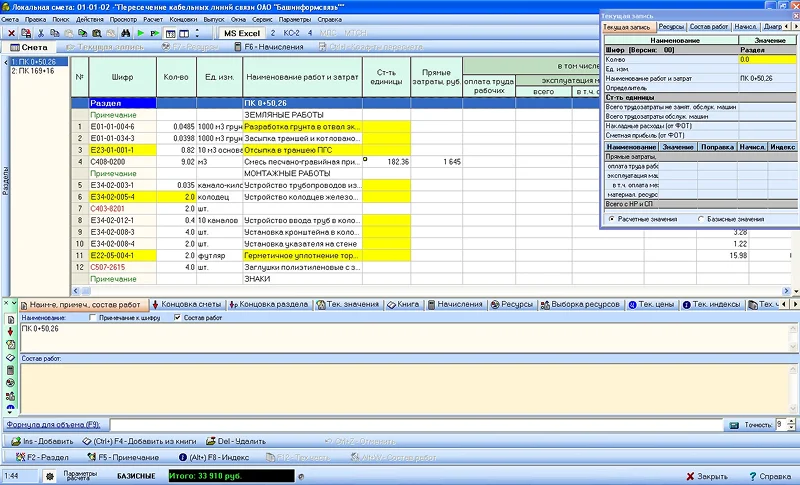
Task: Click Ins - Добавить button
Action: pyautogui.click(x=42, y=440)
